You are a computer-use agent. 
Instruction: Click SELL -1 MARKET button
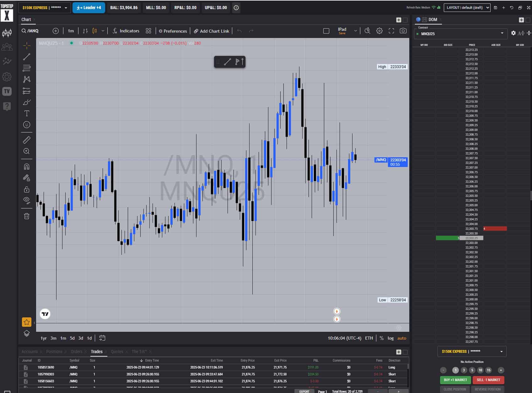point(488,380)
